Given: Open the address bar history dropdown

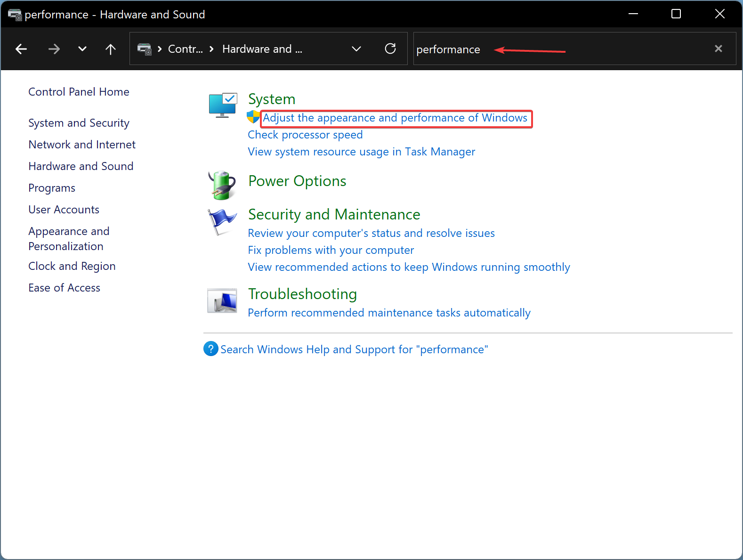Looking at the screenshot, I should [356, 49].
